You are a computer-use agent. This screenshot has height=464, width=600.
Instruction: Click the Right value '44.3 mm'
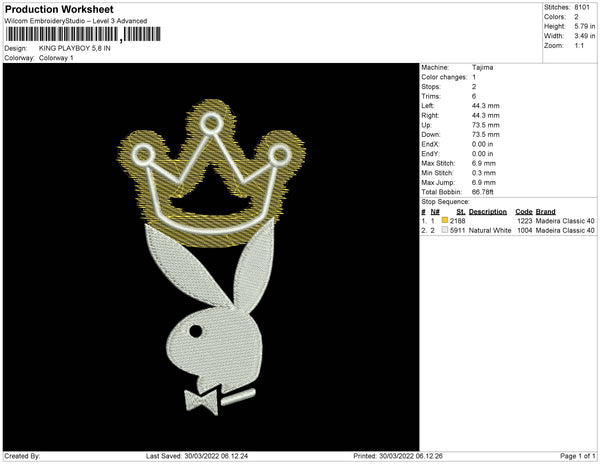[486, 116]
